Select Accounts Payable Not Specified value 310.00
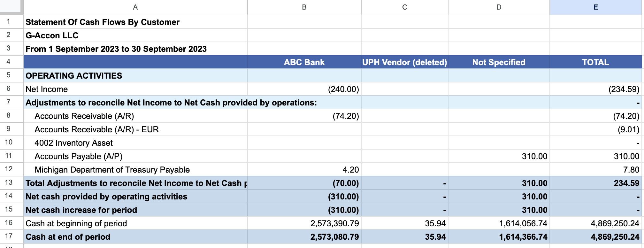This screenshot has height=248, width=644. [499, 156]
